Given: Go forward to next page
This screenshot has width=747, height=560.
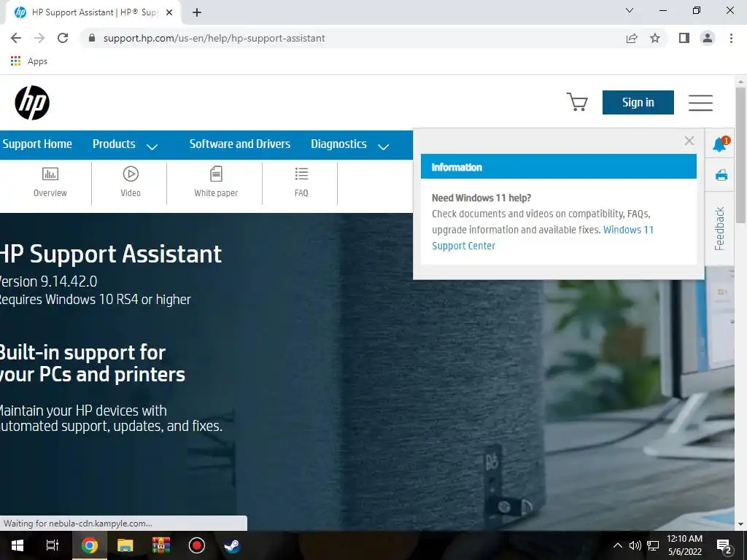Looking at the screenshot, I should pos(39,38).
